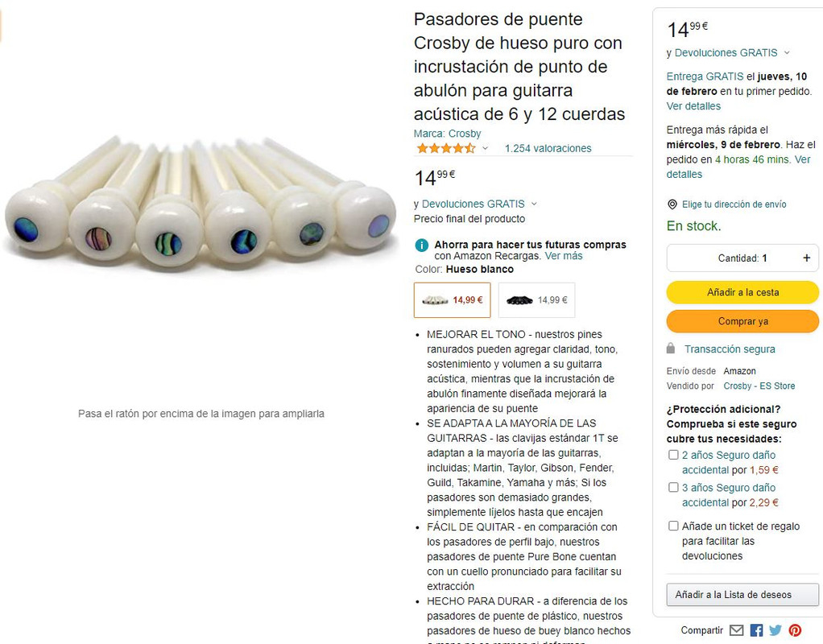
Task: Click the location pin icon for shipping address
Action: pos(672,204)
